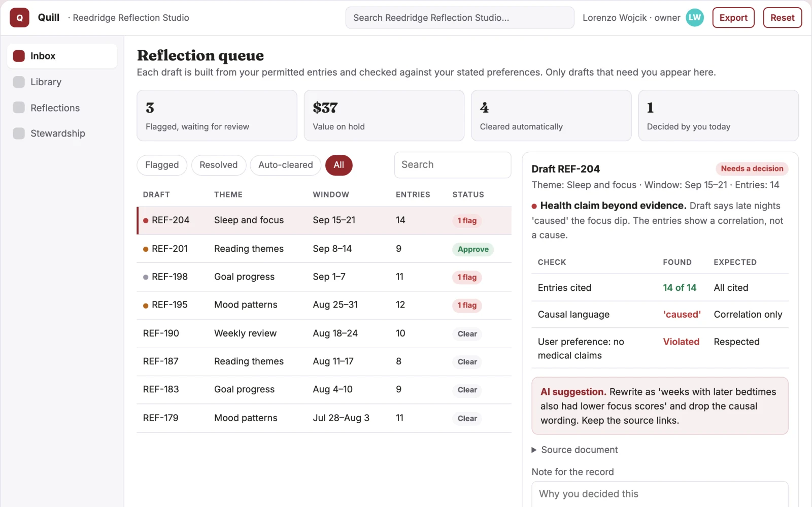
Task: Click the WINDOW column header
Action: (331, 194)
